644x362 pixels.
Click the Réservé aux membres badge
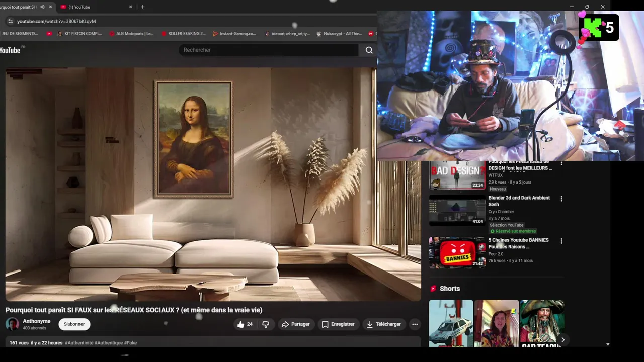click(513, 231)
